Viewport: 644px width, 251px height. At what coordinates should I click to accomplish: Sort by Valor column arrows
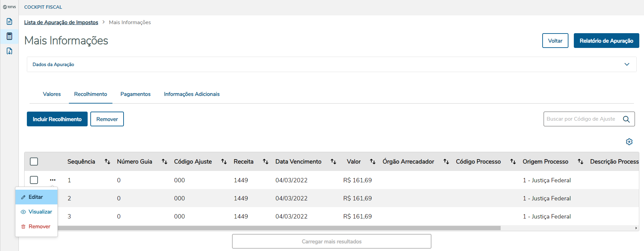pos(373,162)
